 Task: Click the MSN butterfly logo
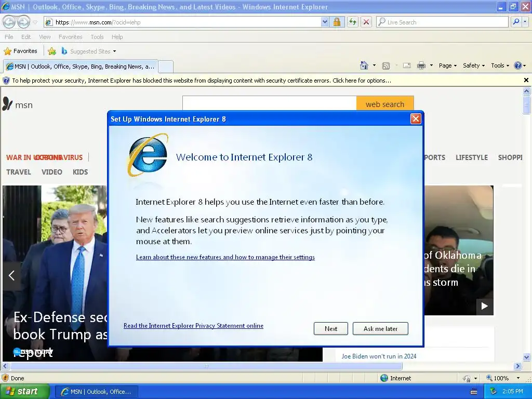7,104
